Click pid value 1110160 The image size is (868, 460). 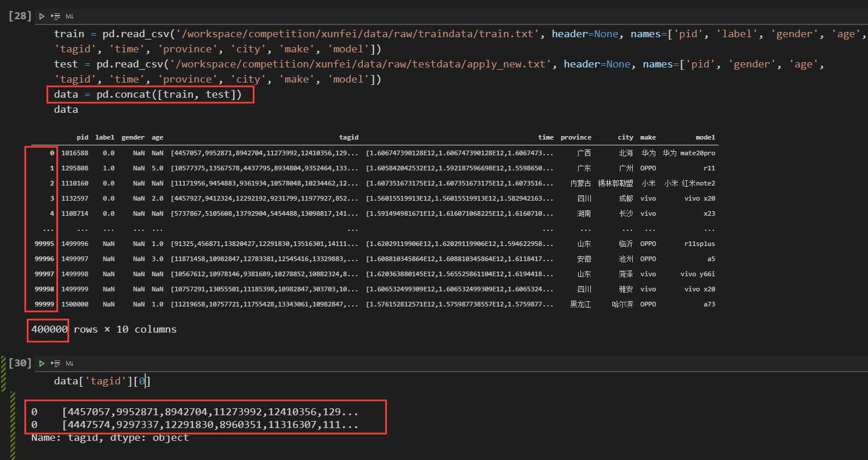point(74,183)
